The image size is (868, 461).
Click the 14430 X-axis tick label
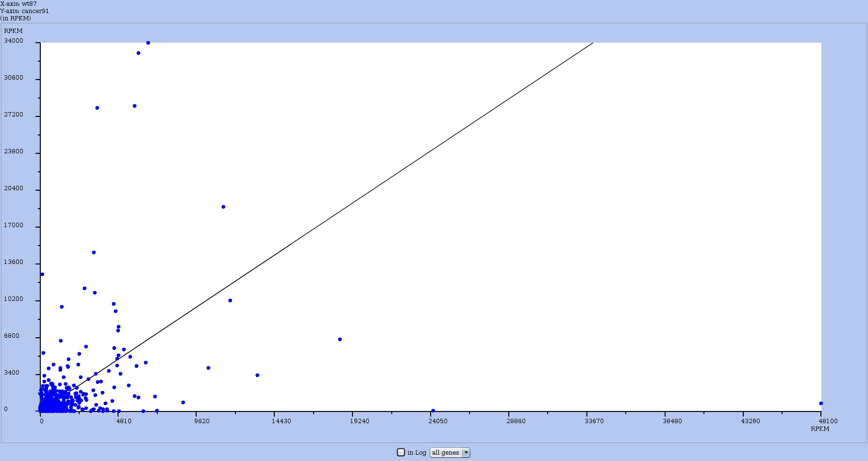point(281,421)
